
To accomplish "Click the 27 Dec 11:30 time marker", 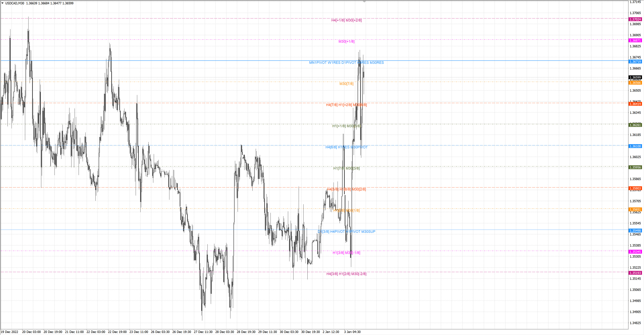I will [203, 332].
